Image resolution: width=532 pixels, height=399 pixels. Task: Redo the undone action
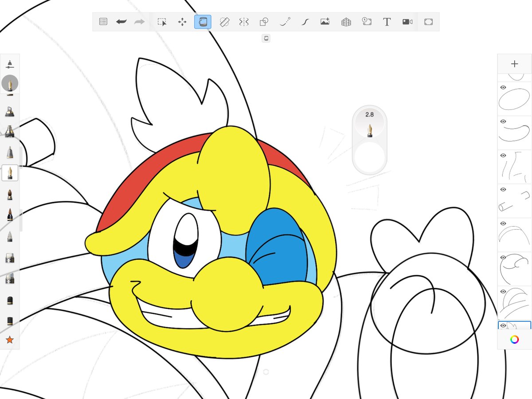140,22
